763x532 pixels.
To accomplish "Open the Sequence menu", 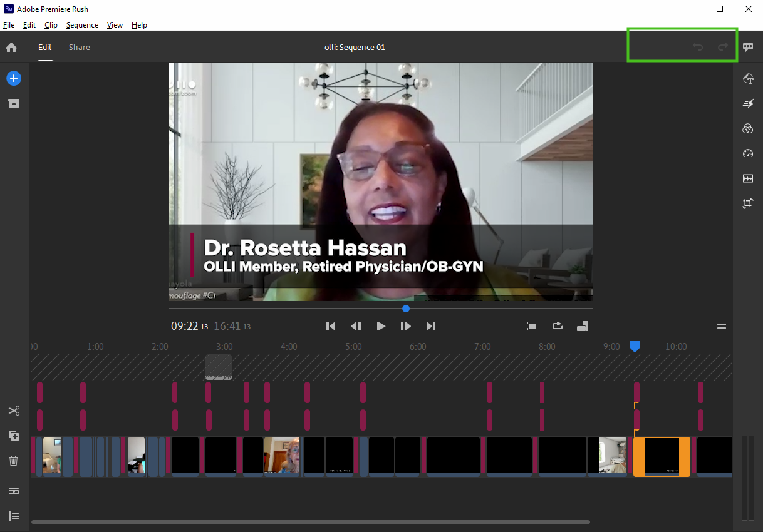I will pos(82,25).
